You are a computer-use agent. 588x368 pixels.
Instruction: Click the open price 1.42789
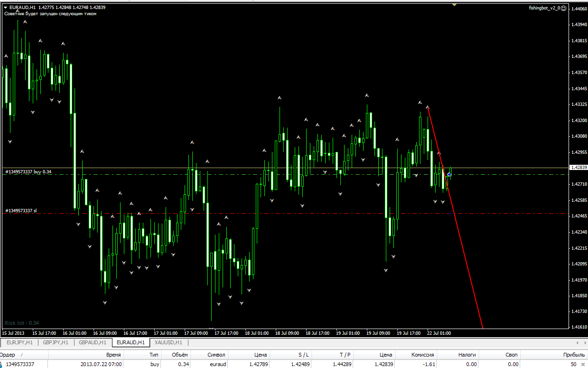pyautogui.click(x=259, y=364)
